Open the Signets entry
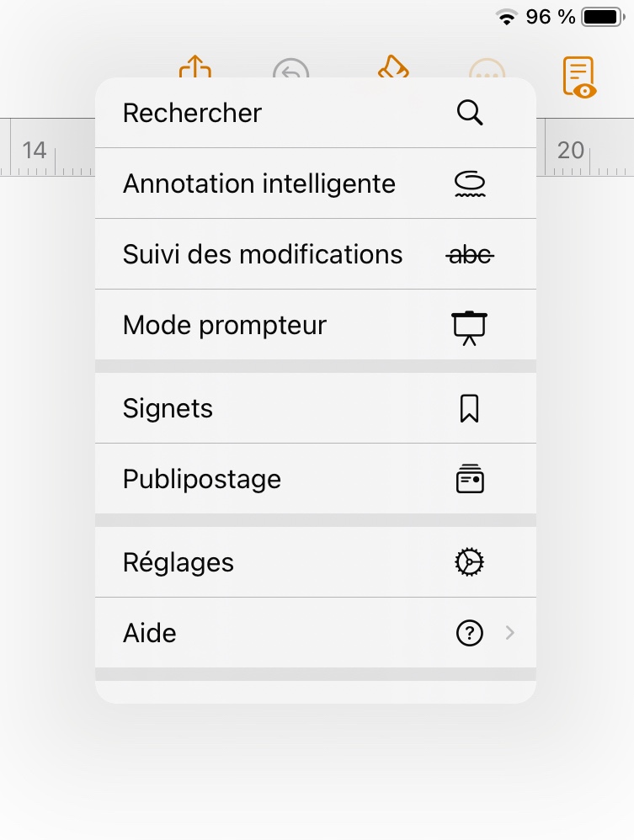 168,408
